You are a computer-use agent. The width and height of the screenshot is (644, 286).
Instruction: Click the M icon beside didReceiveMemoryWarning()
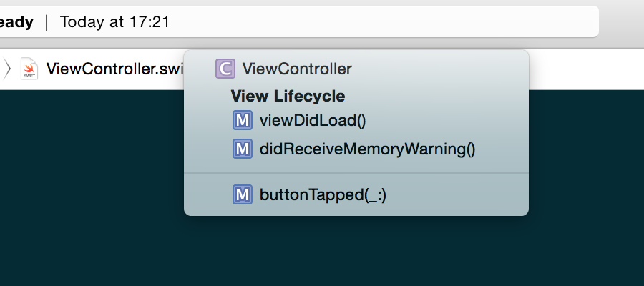pos(243,149)
